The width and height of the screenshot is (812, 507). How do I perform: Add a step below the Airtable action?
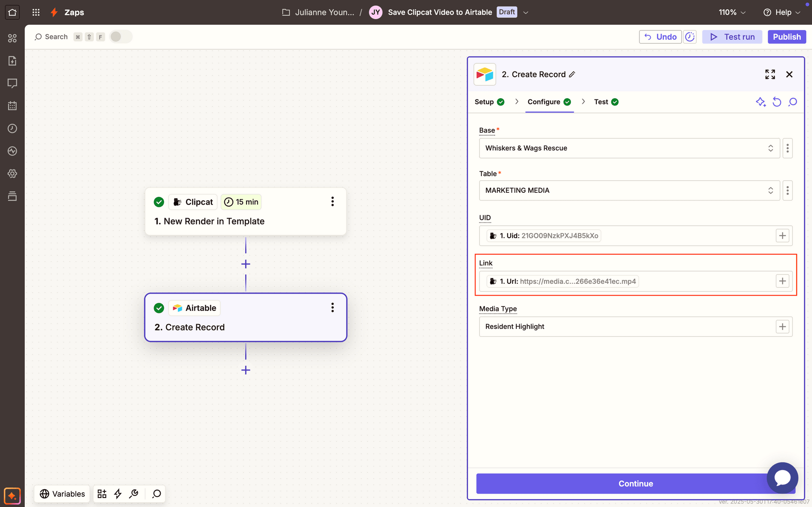[246, 370]
